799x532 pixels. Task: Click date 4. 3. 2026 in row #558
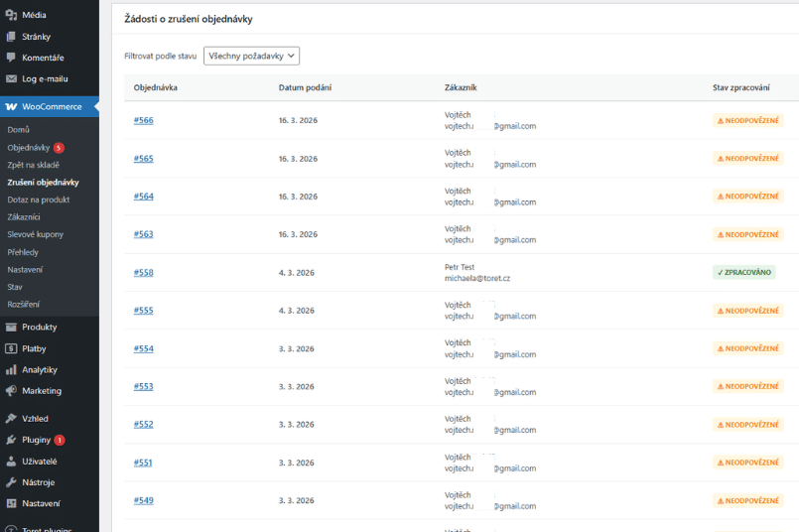click(297, 273)
